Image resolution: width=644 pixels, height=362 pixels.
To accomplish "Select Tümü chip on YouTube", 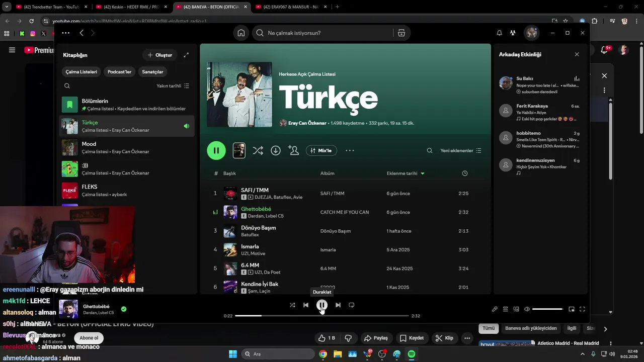I will 489,328.
